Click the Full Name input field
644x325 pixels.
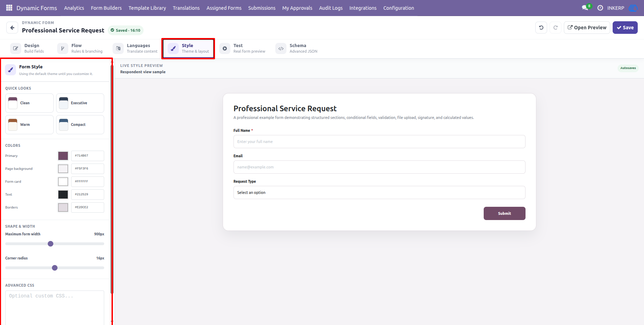(379, 142)
